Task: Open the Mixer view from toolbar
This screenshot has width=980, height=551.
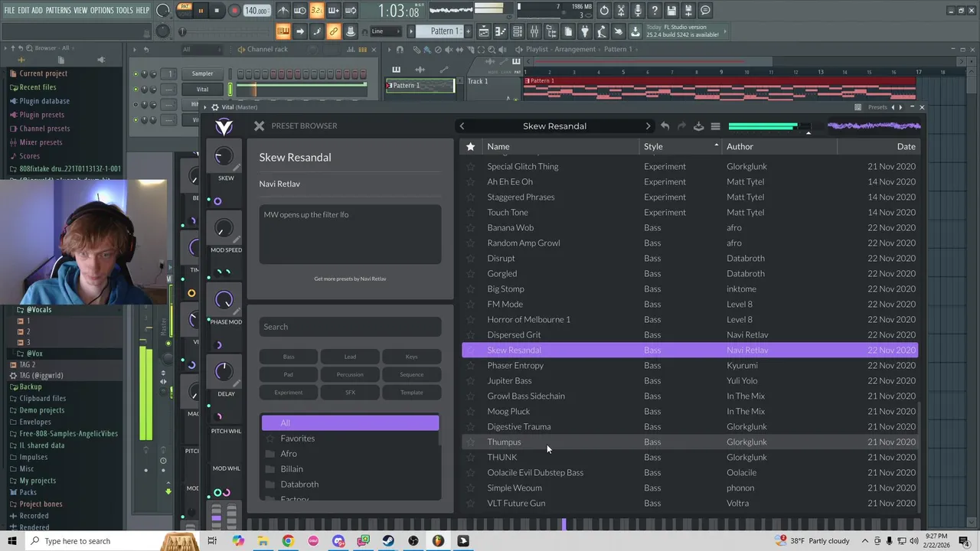Action: click(534, 31)
